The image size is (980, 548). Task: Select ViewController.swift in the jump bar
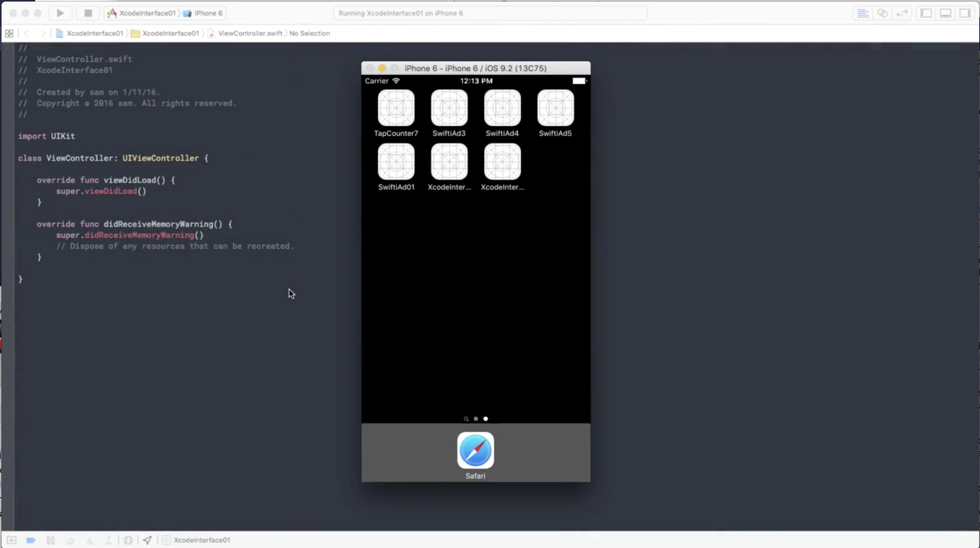pos(250,34)
